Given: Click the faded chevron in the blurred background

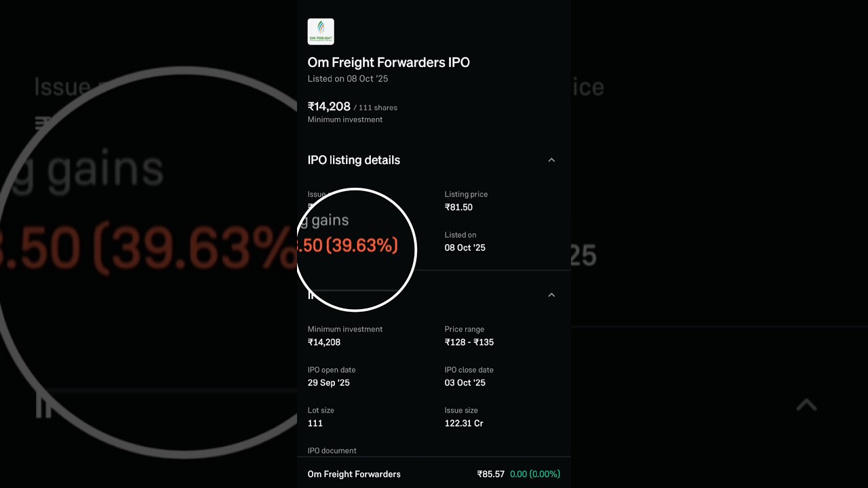Looking at the screenshot, I should [x=806, y=405].
